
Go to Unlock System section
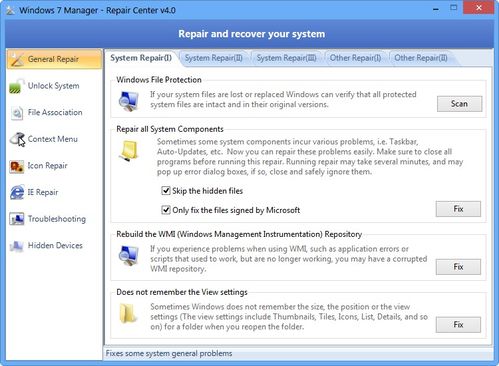pyautogui.click(x=54, y=86)
